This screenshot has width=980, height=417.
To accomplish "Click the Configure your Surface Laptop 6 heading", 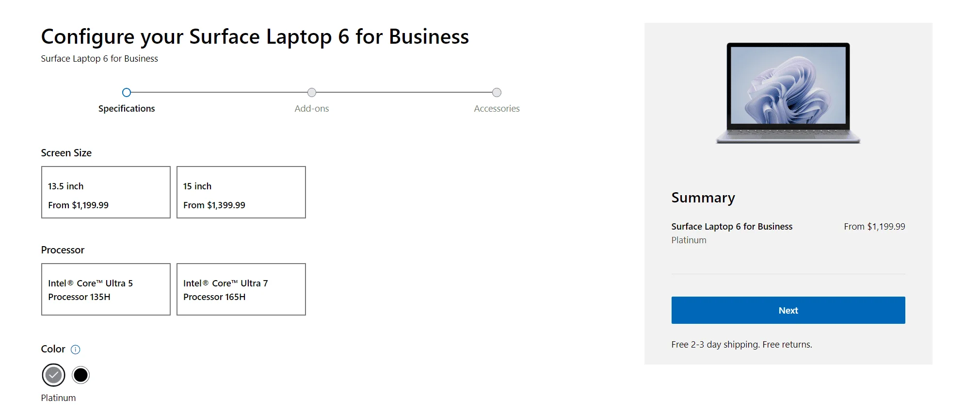I will (x=255, y=36).
